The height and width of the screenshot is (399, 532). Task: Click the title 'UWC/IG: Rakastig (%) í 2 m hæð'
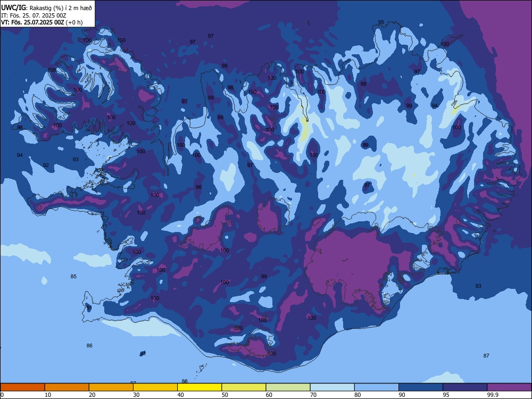(46, 8)
